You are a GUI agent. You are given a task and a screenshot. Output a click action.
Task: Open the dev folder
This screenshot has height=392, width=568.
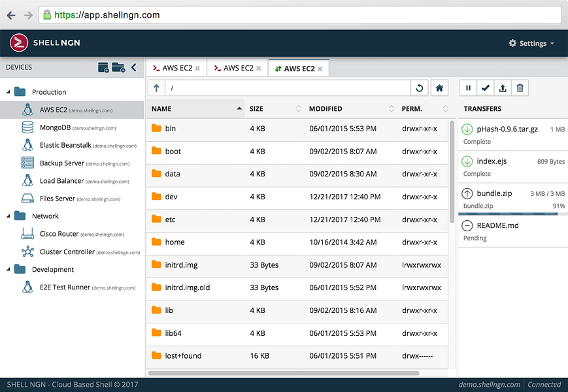[297, 197]
